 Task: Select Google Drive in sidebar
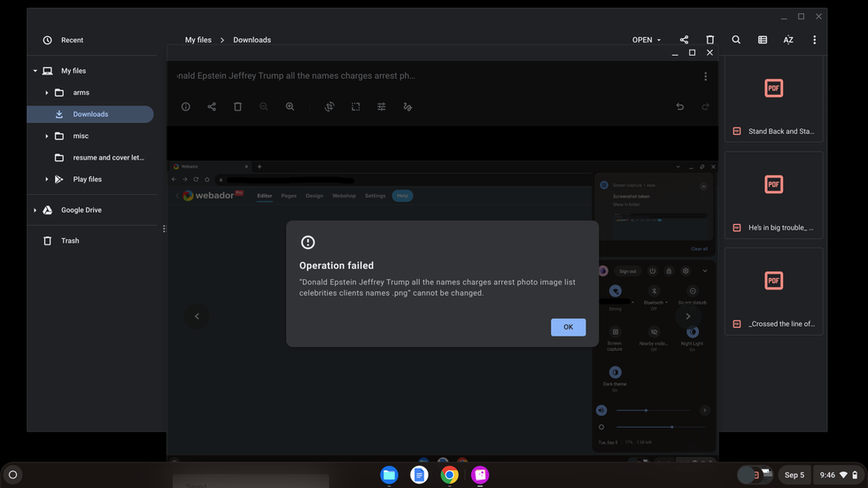coord(81,210)
